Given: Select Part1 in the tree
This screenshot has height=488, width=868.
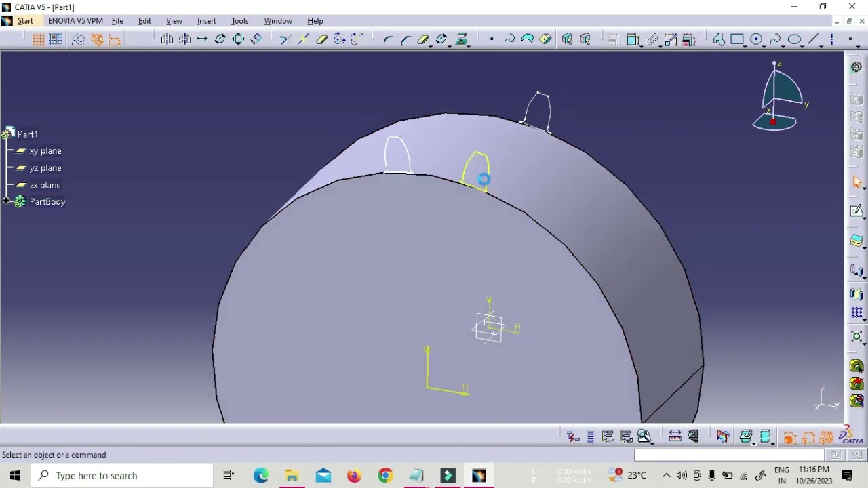Looking at the screenshot, I should (x=27, y=134).
